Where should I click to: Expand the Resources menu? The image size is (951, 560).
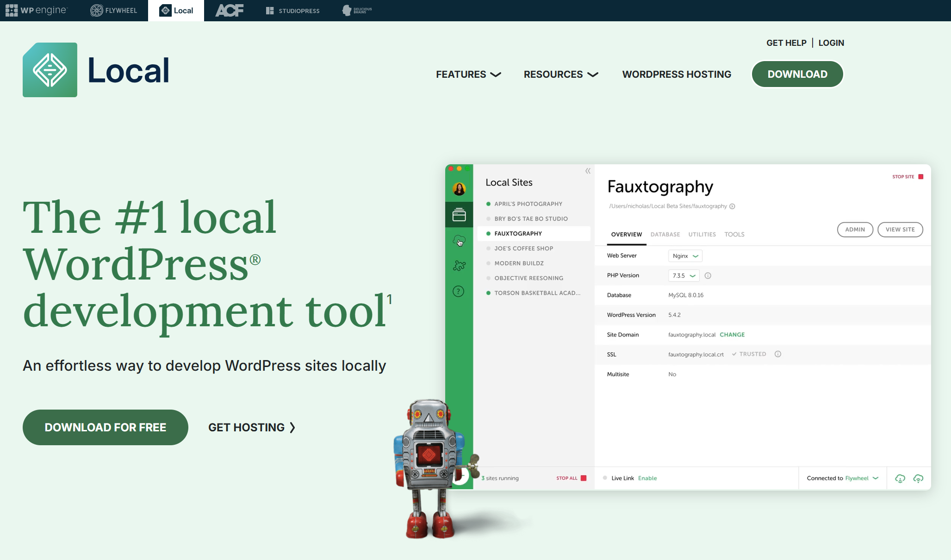(x=560, y=74)
